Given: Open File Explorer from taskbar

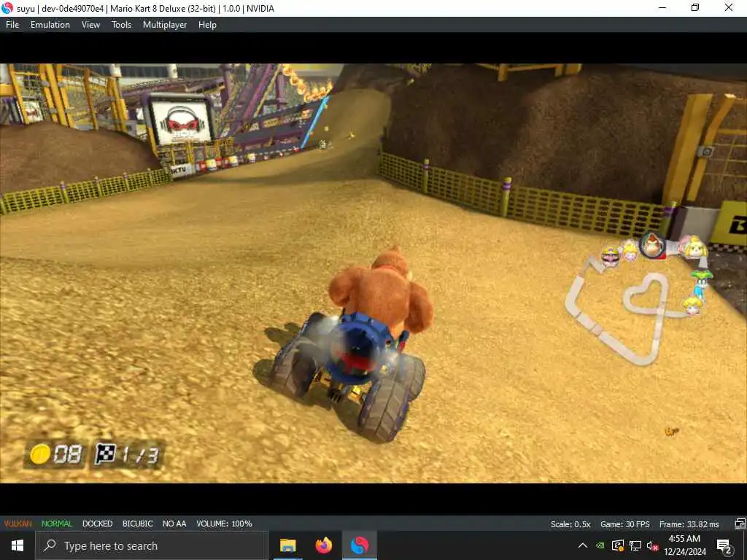Looking at the screenshot, I should tap(287, 545).
